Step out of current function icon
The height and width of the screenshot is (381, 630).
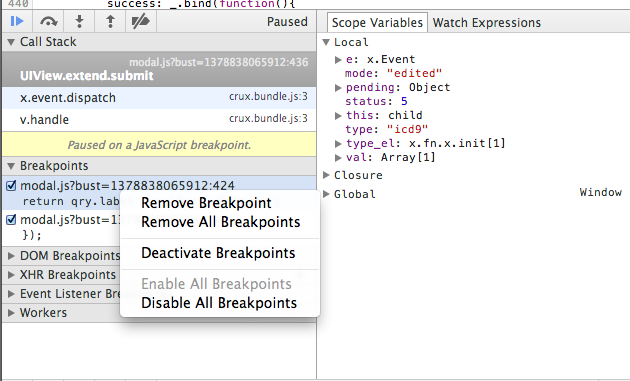[x=110, y=21]
